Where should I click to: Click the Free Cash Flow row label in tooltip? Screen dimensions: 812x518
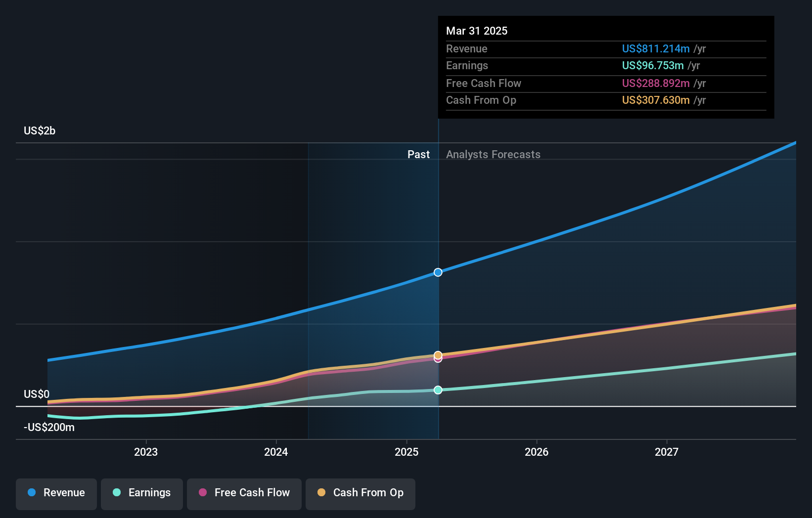(x=484, y=83)
